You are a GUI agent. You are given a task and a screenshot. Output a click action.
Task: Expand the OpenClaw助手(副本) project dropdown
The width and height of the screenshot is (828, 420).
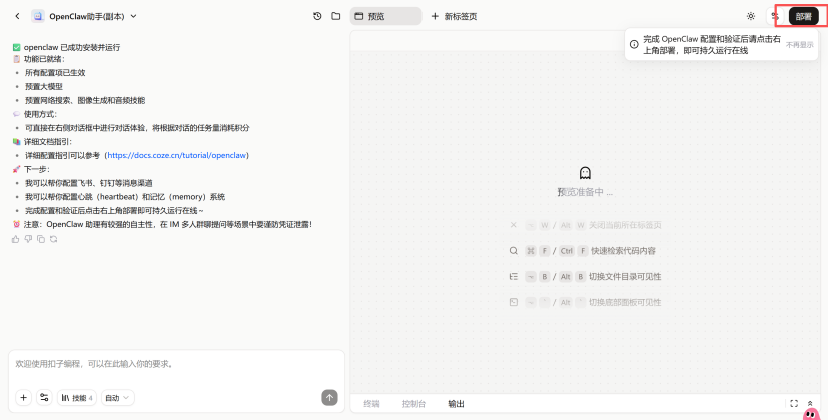[134, 16]
